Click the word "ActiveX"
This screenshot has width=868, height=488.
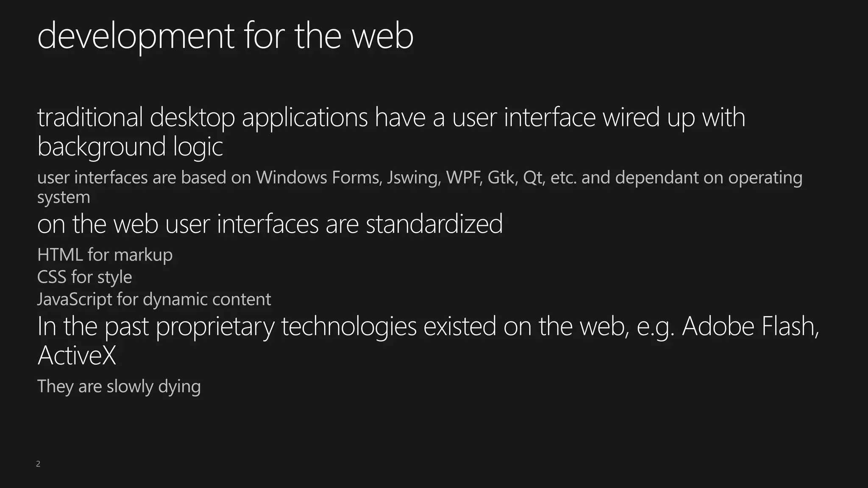click(77, 356)
